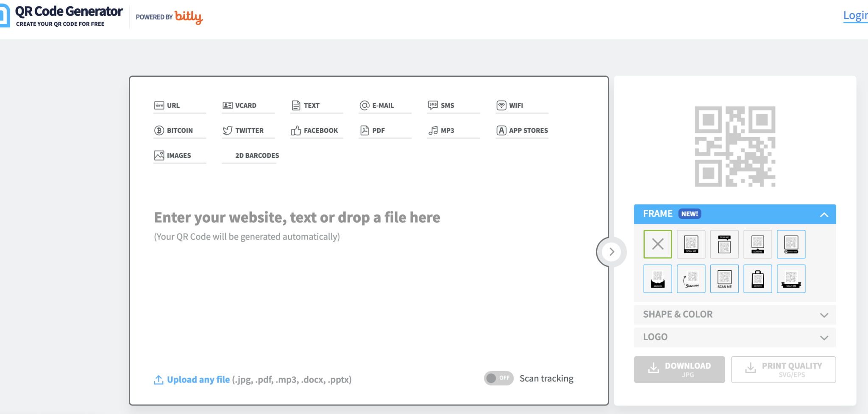Click the Upload any file link

198,380
